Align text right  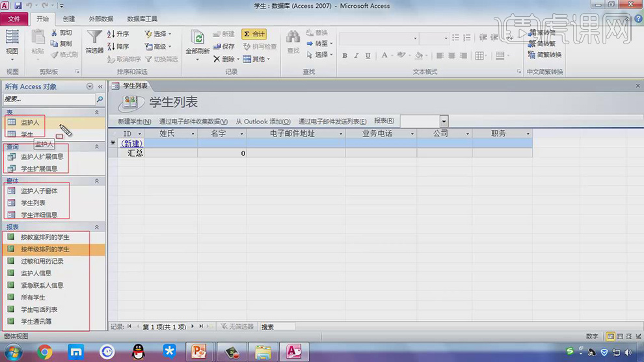click(463, 55)
